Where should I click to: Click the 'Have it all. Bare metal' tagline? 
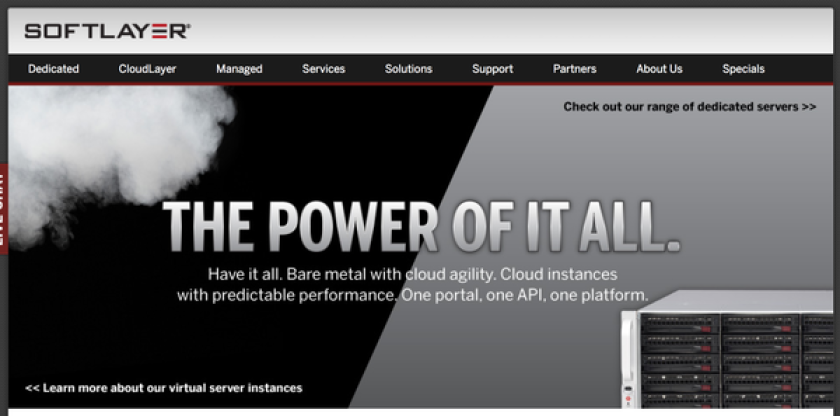tap(412, 285)
